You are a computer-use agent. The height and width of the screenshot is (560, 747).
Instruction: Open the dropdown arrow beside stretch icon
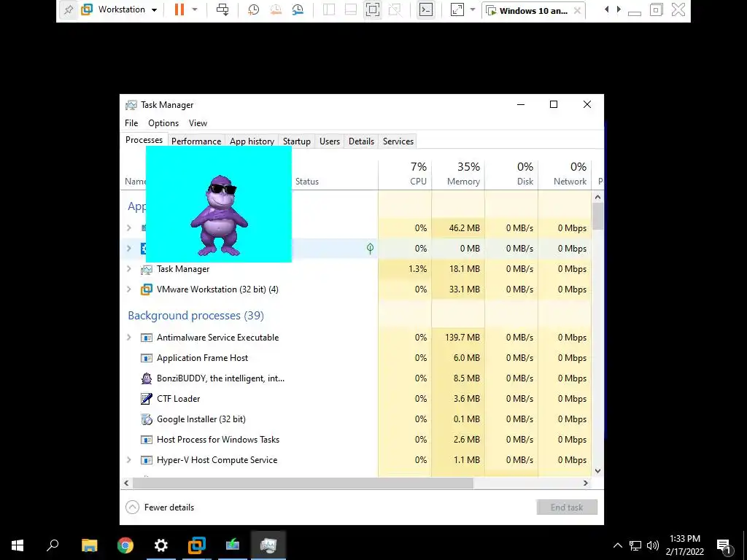pos(472,9)
